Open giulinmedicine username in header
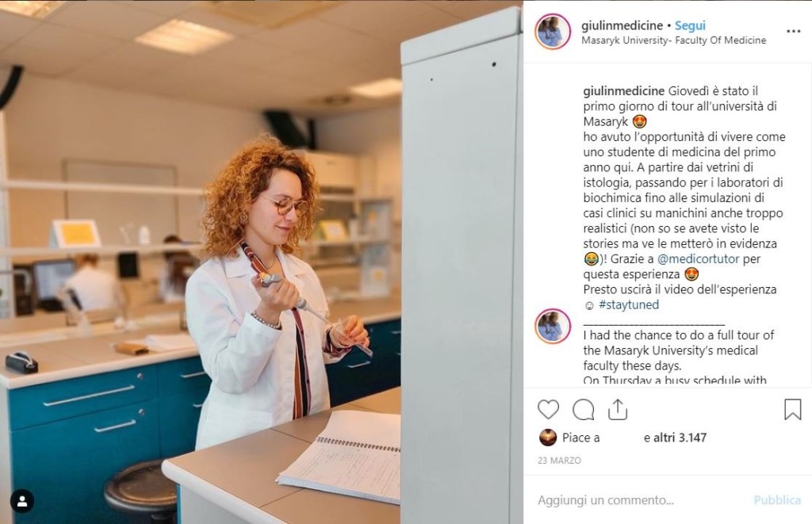The image size is (812, 524). point(622,25)
